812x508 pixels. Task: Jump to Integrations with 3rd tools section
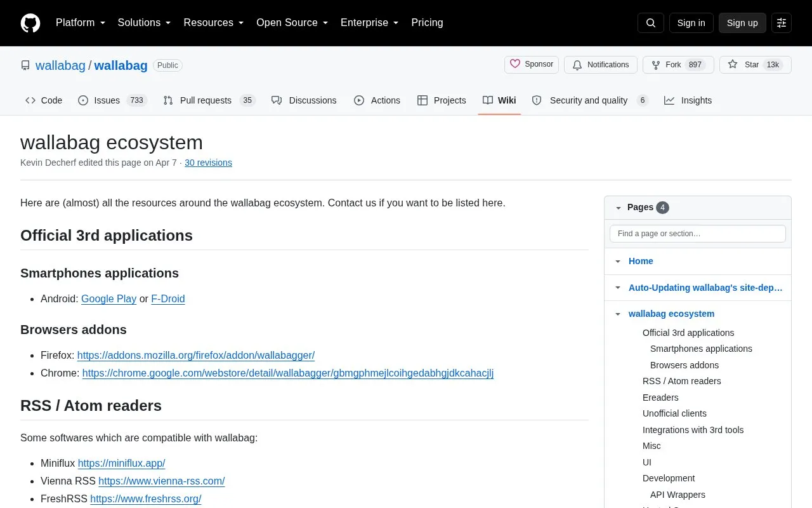pos(693,430)
